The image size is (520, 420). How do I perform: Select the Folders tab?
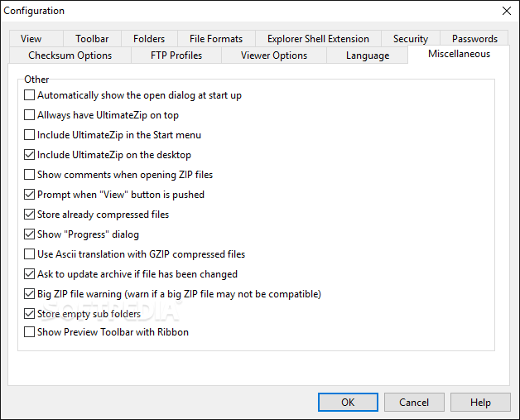click(x=149, y=39)
